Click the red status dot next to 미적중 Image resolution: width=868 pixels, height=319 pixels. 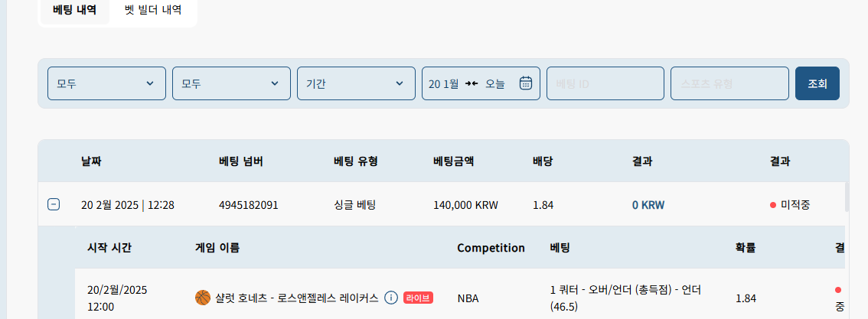click(773, 205)
